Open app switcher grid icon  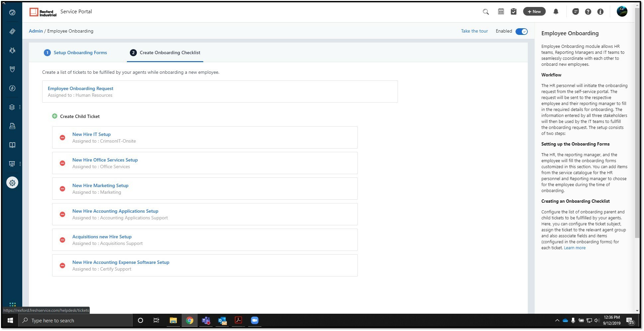[x=13, y=304]
